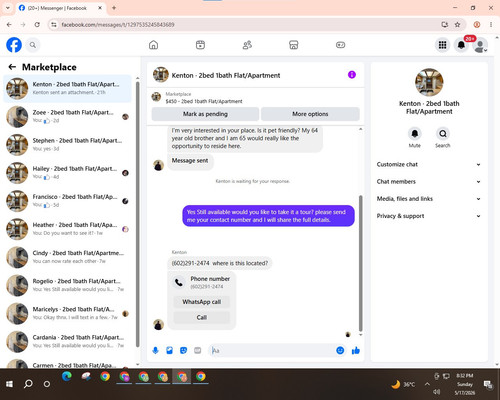Screen dimensions: 500x400
Task: Open Gaming icon in top nav
Action: (340, 45)
